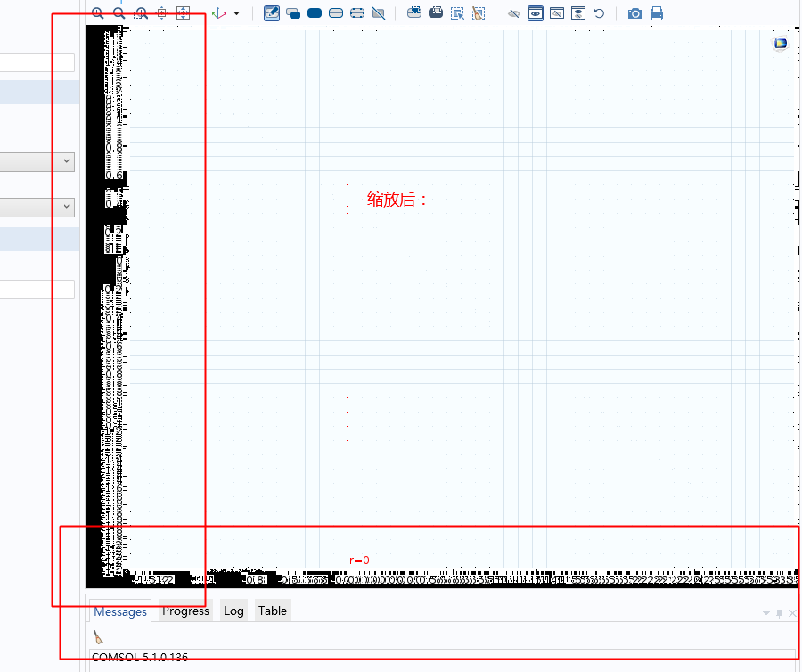Click the top input field in settings panel
The height and width of the screenshot is (672, 802).
37,63
